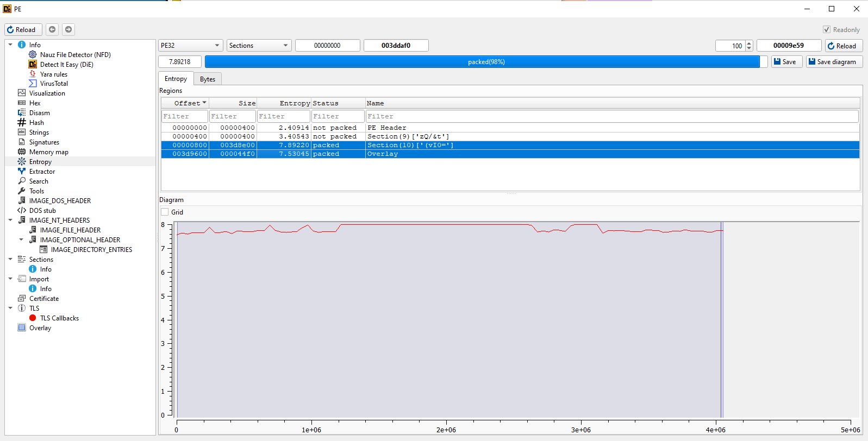Open the PE32 type dropdown
Image resolution: width=868 pixels, height=441 pixels.
[191, 46]
